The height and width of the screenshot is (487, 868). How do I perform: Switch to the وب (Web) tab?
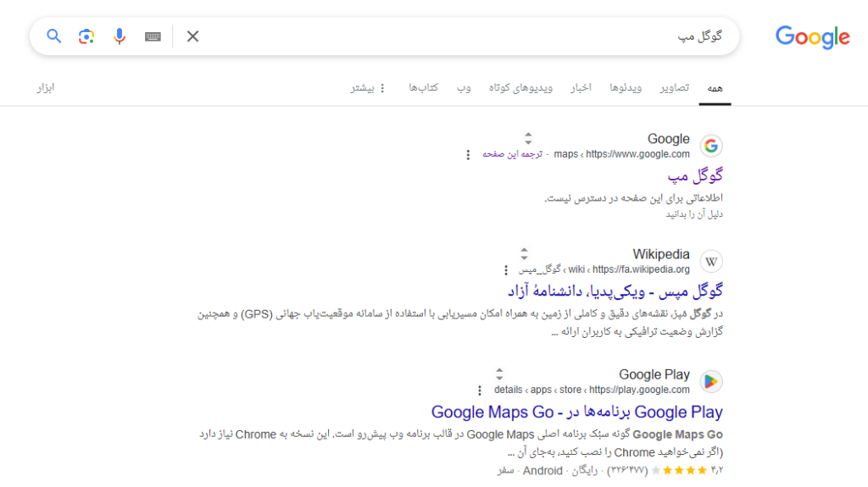(x=464, y=87)
